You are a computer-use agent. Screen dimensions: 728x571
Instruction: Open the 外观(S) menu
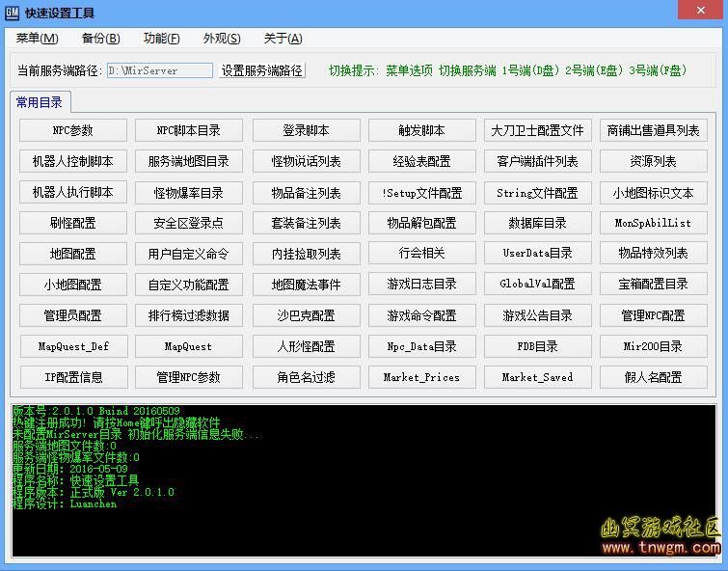click(x=222, y=39)
